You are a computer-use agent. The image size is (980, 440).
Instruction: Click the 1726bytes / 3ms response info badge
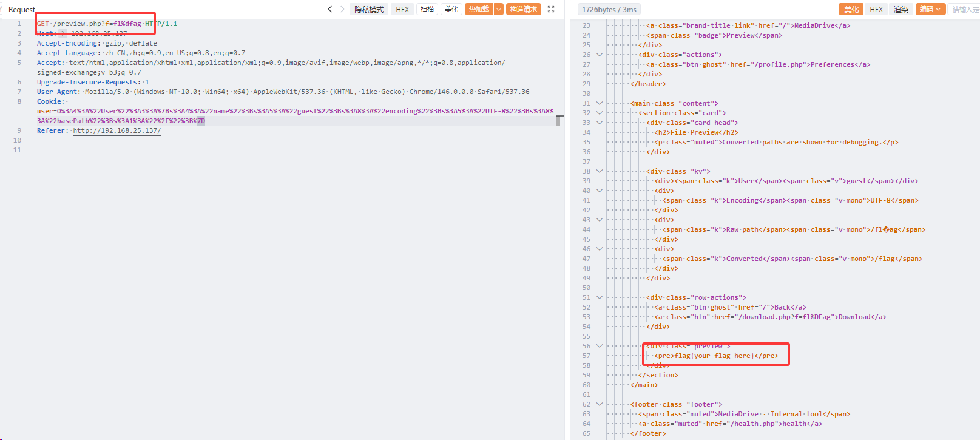609,9
